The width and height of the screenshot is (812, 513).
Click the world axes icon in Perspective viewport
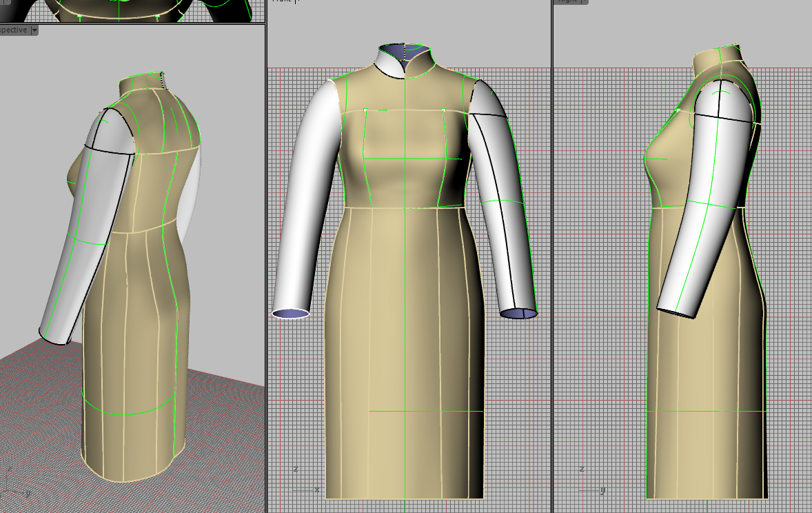[15, 485]
